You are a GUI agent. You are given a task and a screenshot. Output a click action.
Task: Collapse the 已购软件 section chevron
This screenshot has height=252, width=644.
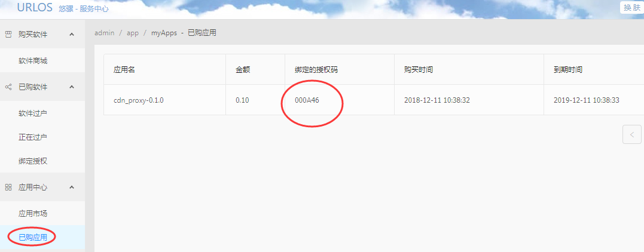click(x=72, y=87)
